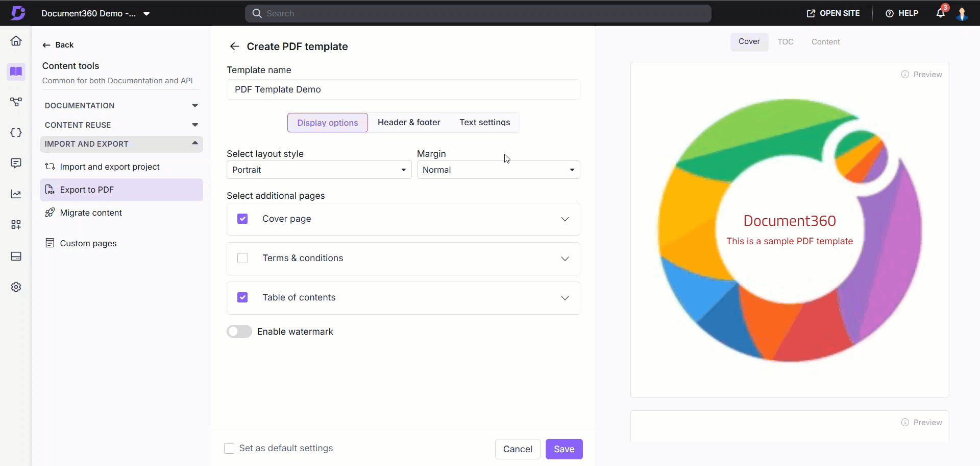This screenshot has height=466, width=980.
Task: Open Migrate content in the sidebar
Action: 91,213
